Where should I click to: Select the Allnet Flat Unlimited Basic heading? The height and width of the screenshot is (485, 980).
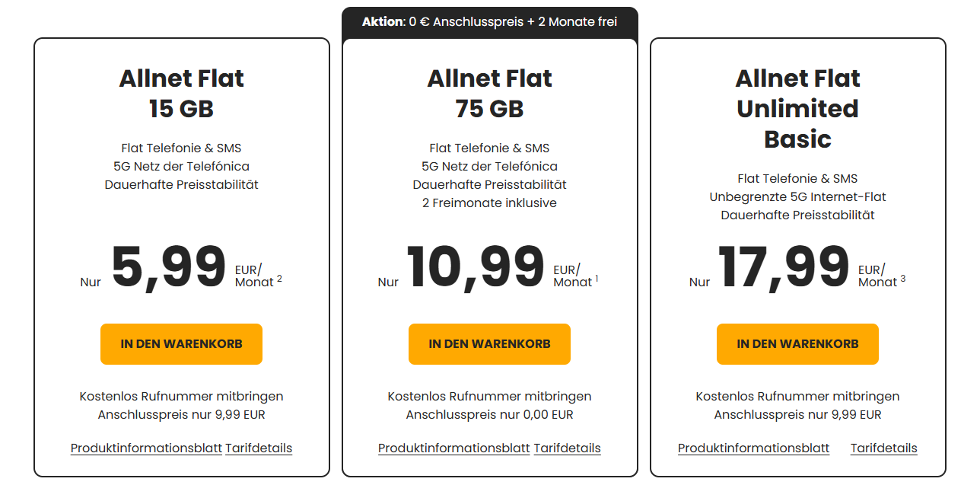tap(797, 108)
